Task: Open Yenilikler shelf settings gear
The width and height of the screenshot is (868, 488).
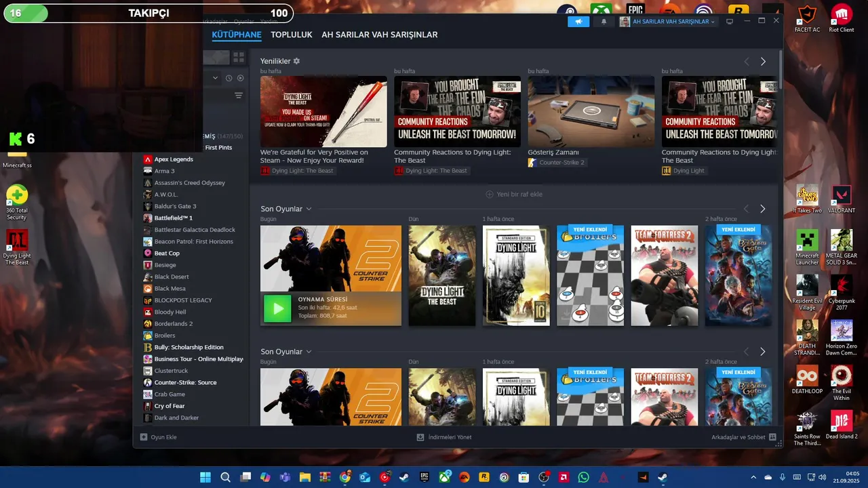Action: pos(296,61)
